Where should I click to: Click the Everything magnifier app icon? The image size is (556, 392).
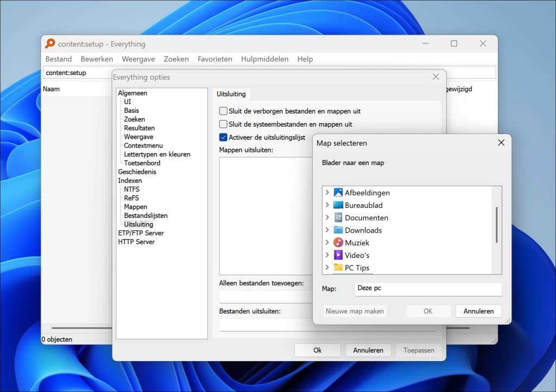click(x=50, y=44)
